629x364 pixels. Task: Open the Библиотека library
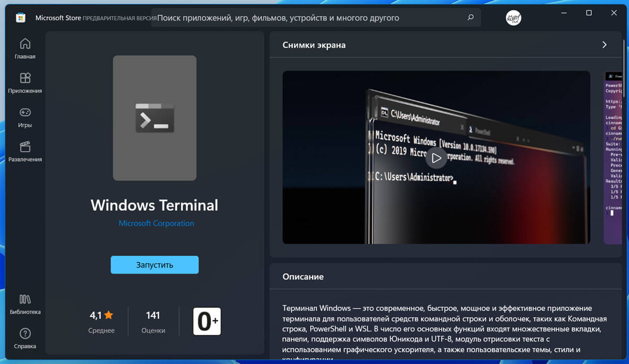25,304
